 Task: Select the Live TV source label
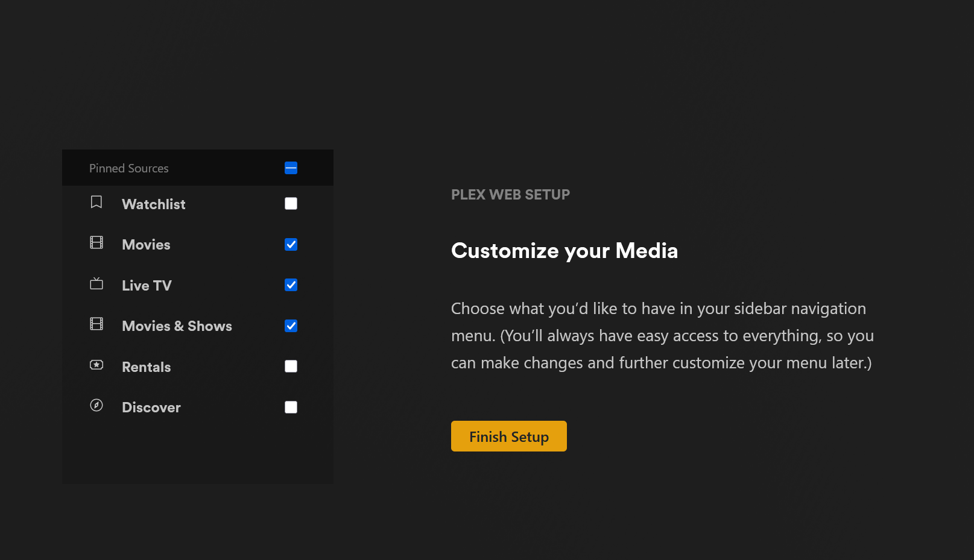coord(147,286)
